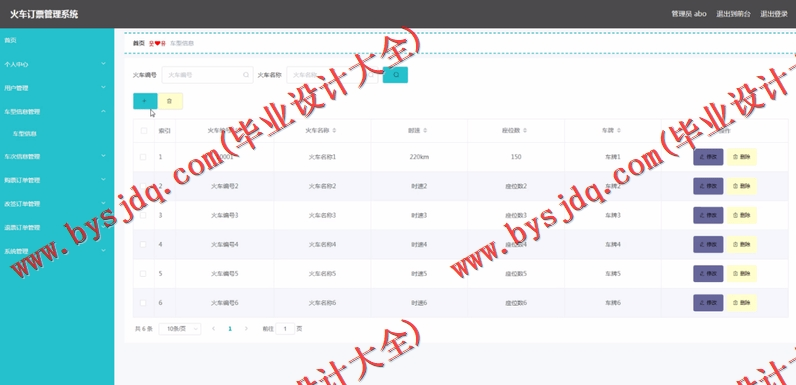Click the 火车名称 search input field
Viewport: 796px width, 385px height.
click(332, 75)
